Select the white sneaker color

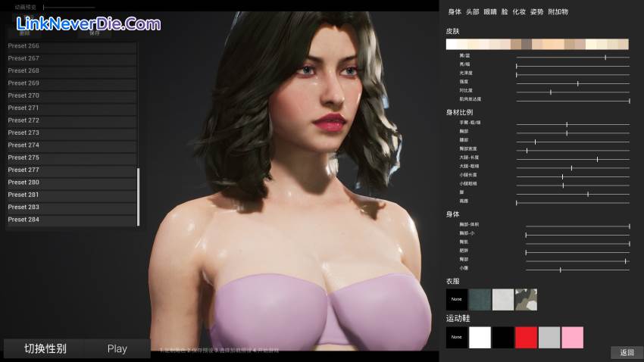(x=480, y=337)
